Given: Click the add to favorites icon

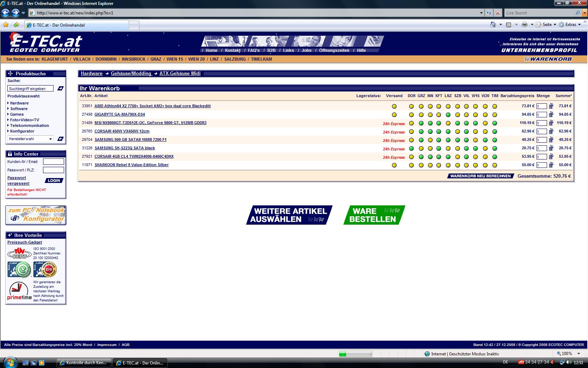Looking at the screenshot, I should 16,25.
